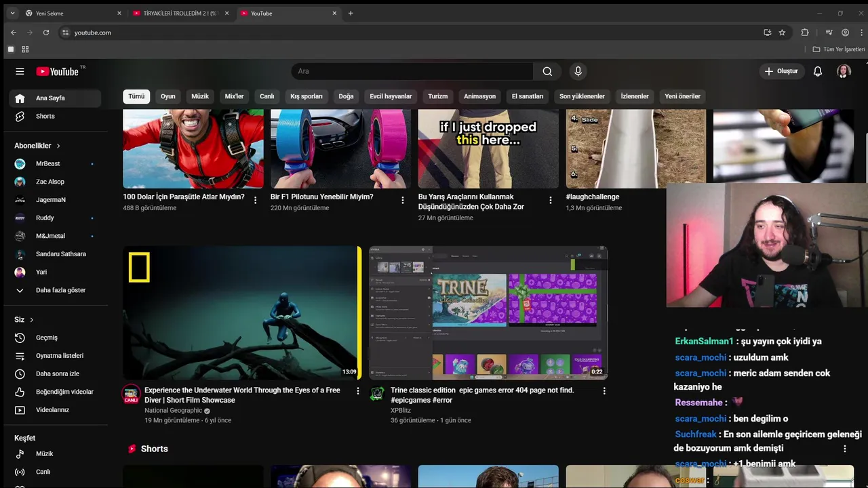The height and width of the screenshot is (488, 868).
Task: Open Ruddy channel subscription
Action: [x=55, y=218]
